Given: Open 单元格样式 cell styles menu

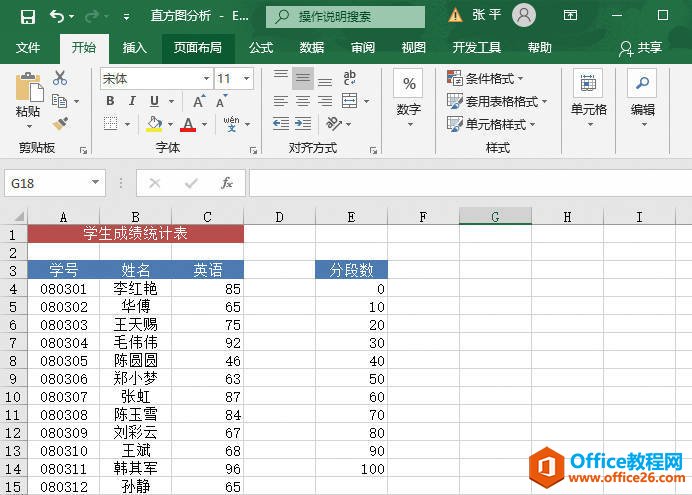Looking at the screenshot, I should [491, 124].
